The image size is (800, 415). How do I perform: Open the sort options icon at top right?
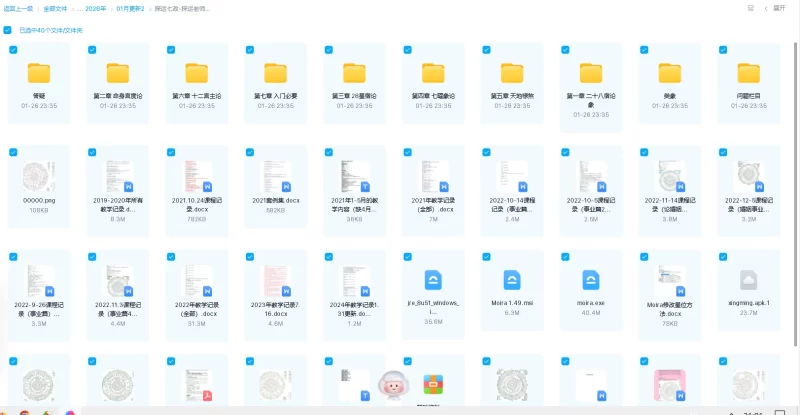tap(750, 7)
